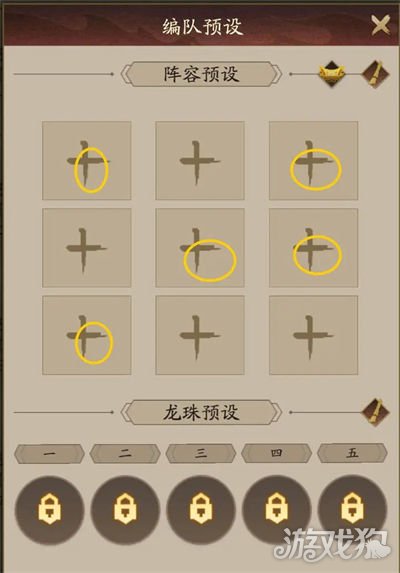400x573 pixels.
Task: Add hero in middle-left formation slot
Action: [x=87, y=248]
